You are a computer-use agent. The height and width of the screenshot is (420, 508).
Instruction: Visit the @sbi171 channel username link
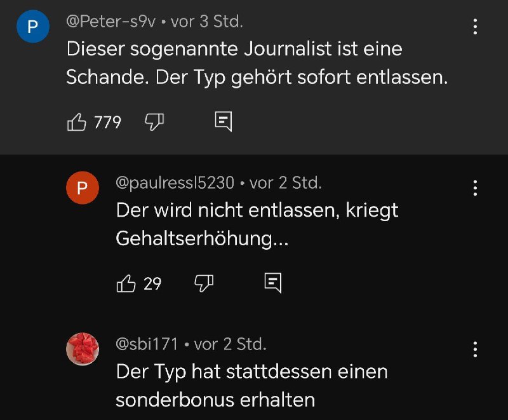pos(147,344)
